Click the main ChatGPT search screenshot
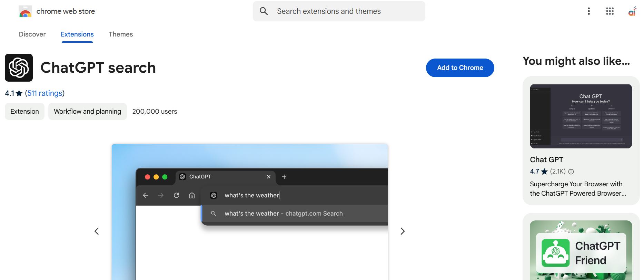Viewport: 644px width, 280px height. click(x=250, y=212)
